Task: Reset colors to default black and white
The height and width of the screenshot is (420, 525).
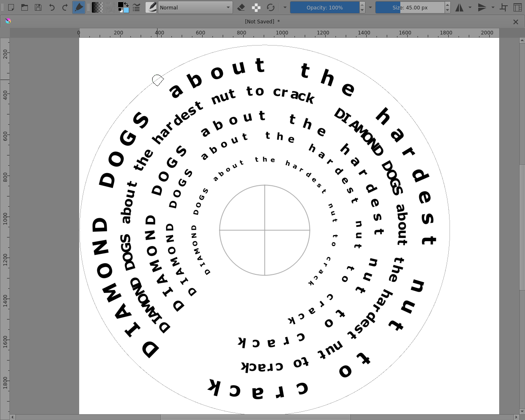Action: point(120,11)
